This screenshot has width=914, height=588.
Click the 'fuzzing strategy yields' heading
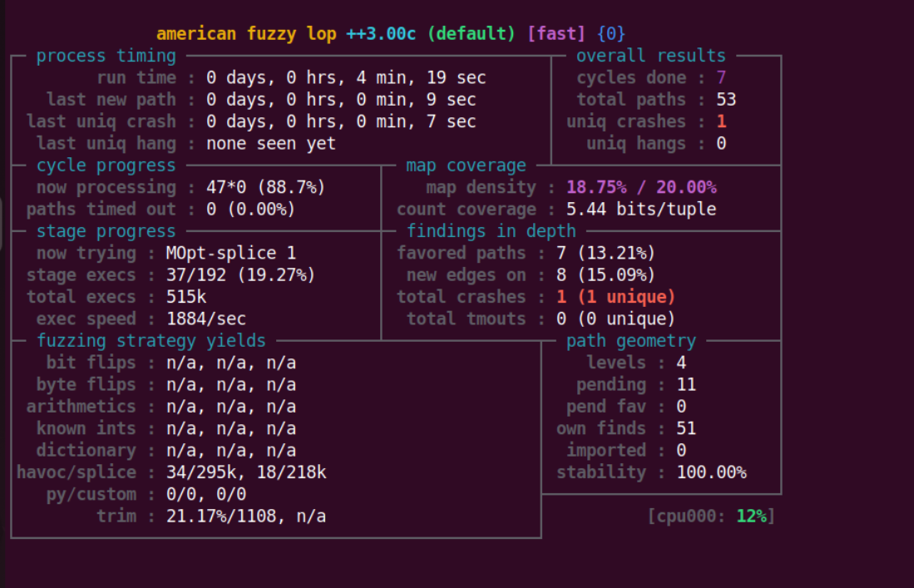(151, 341)
